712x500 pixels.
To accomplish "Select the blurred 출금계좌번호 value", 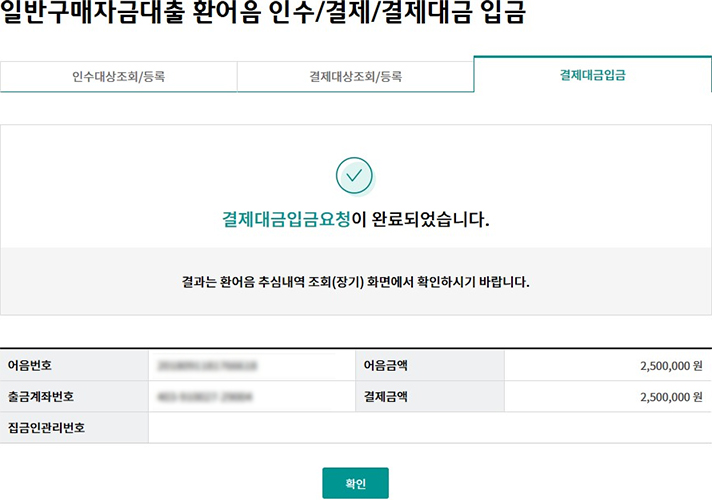I will pyautogui.click(x=204, y=397).
